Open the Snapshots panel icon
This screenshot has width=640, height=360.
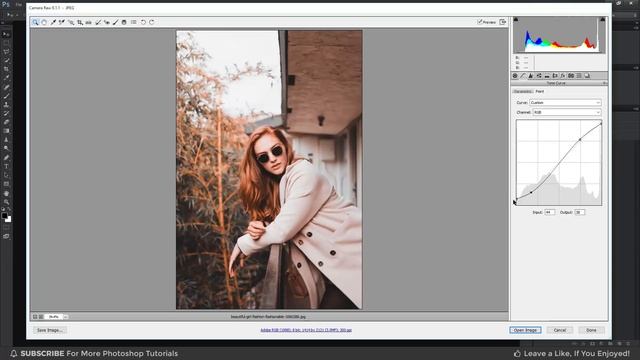pyautogui.click(x=587, y=76)
